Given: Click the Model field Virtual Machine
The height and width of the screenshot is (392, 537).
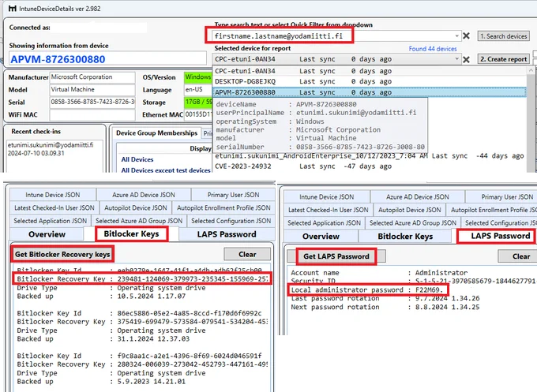Looking at the screenshot, I should click(x=92, y=90).
